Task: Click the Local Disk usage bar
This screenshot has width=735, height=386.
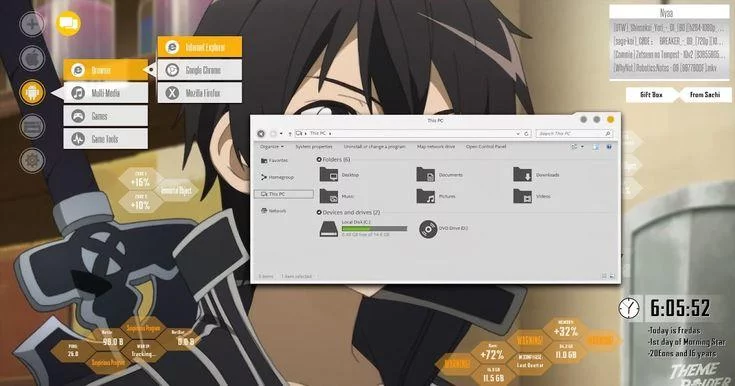Action: click(x=374, y=229)
